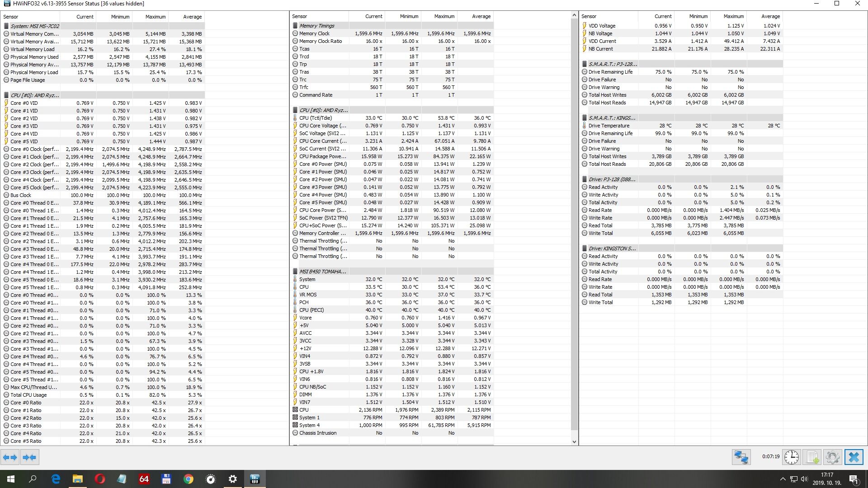This screenshot has height=488, width=868.
Task: Open File Explorer from the taskbar
Action: click(78, 479)
